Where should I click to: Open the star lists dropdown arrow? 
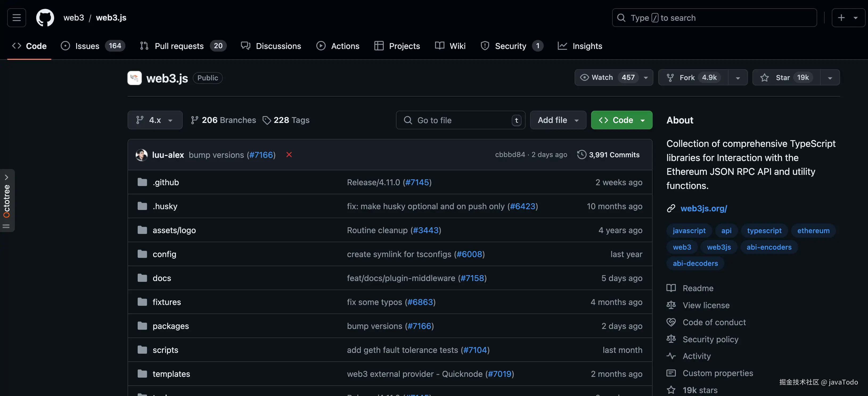tap(830, 78)
